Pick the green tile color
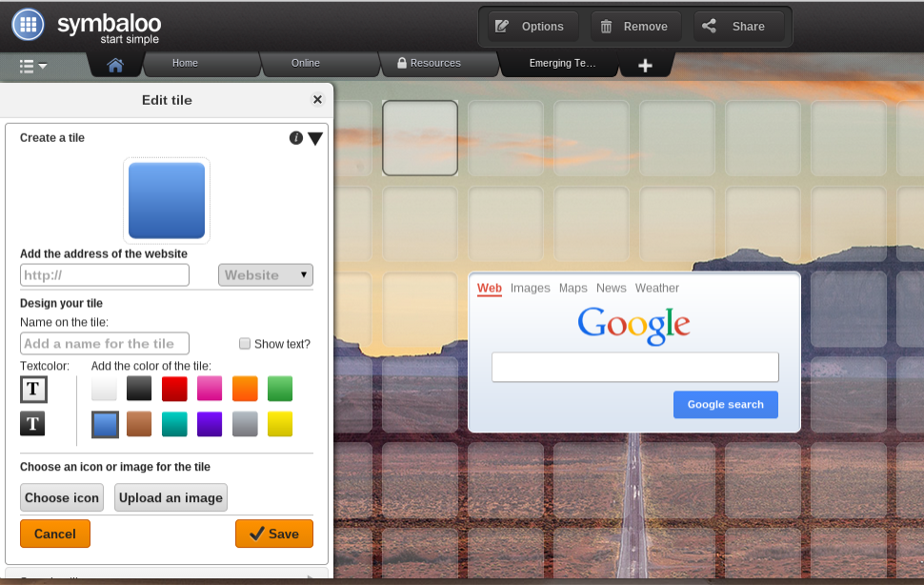 coord(280,389)
